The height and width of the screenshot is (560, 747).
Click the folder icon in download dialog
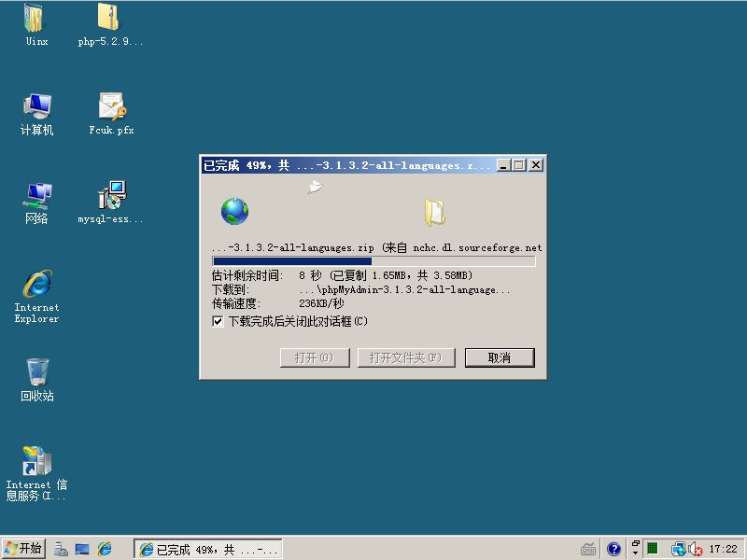(434, 213)
